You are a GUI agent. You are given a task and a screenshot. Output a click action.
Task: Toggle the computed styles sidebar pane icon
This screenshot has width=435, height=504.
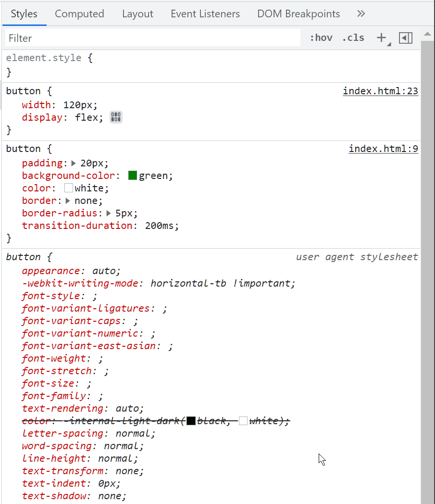(x=406, y=38)
